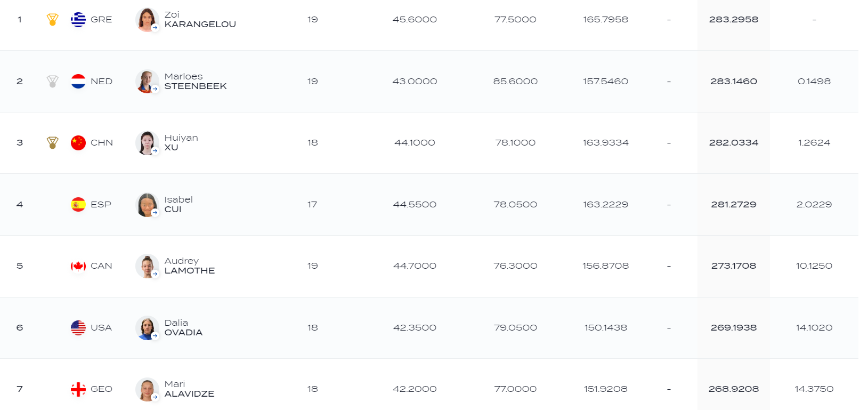Open Dalia OVADIA athlete name link
868x410 pixels.
click(x=183, y=328)
